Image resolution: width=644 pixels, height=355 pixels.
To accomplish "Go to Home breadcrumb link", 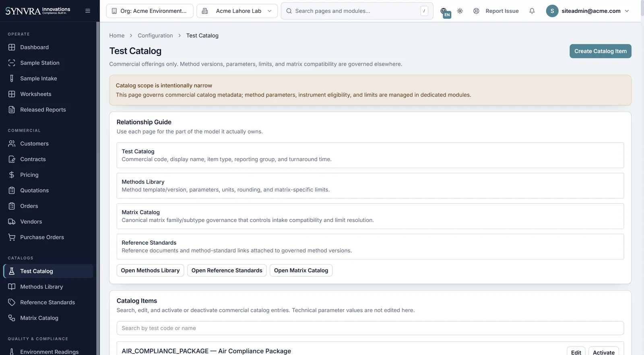I will [117, 35].
